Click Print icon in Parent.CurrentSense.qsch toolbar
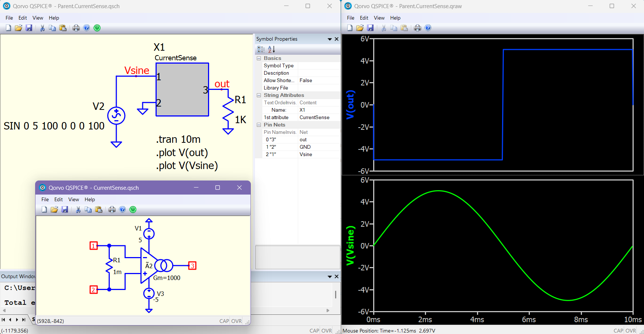644x334 pixels. [76, 28]
